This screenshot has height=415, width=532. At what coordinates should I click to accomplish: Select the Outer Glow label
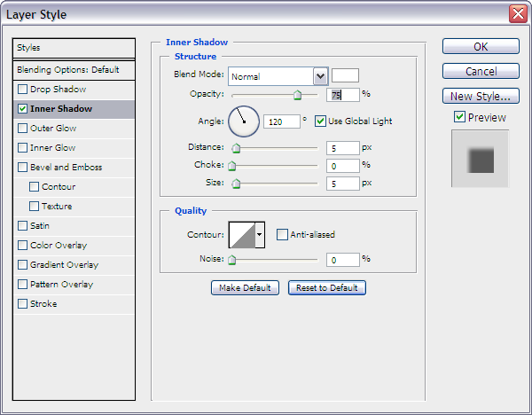[53, 129]
